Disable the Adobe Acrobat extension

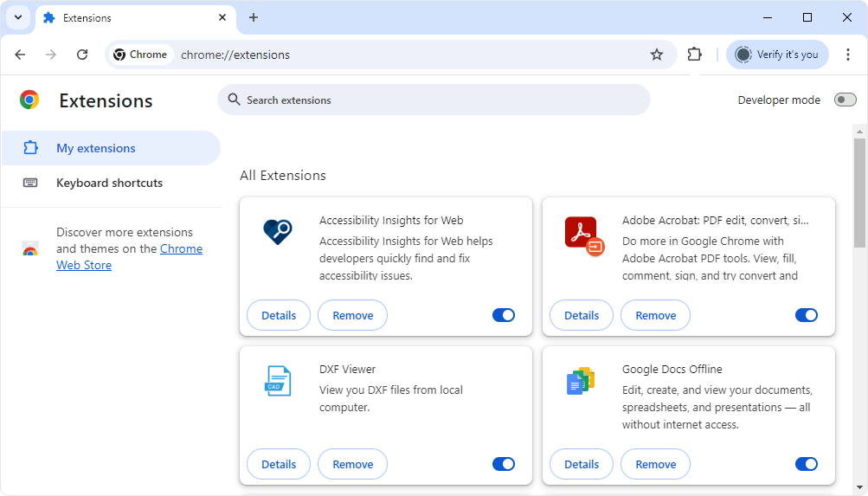point(807,315)
